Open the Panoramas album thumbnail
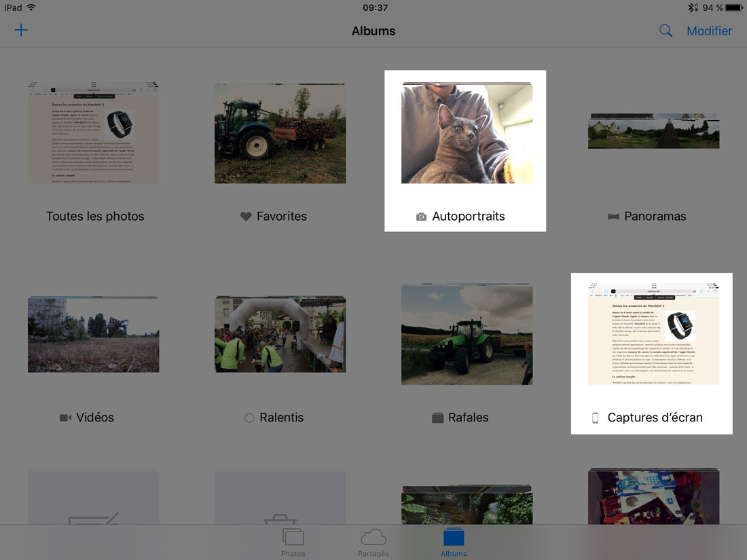The width and height of the screenshot is (747, 560). tap(653, 131)
